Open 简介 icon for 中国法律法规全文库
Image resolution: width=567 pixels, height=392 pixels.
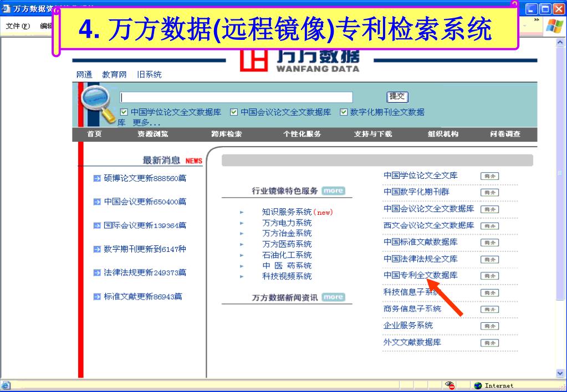[x=489, y=260]
